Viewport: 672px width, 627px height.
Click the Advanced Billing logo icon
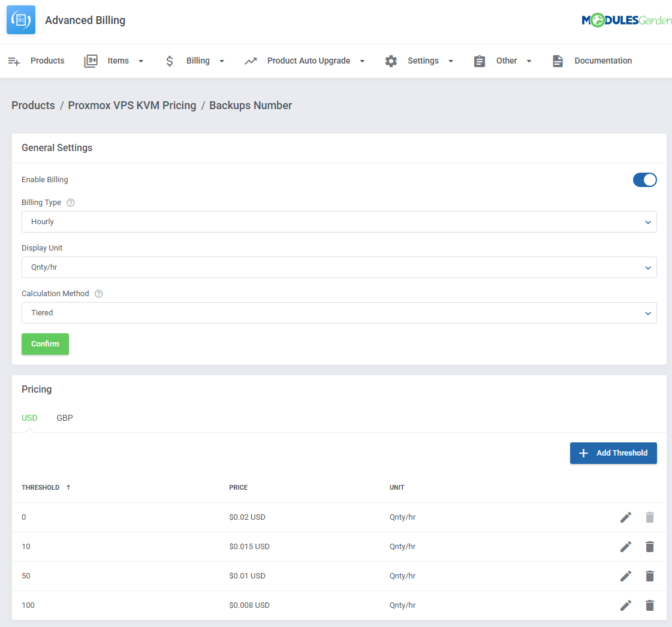[x=21, y=20]
